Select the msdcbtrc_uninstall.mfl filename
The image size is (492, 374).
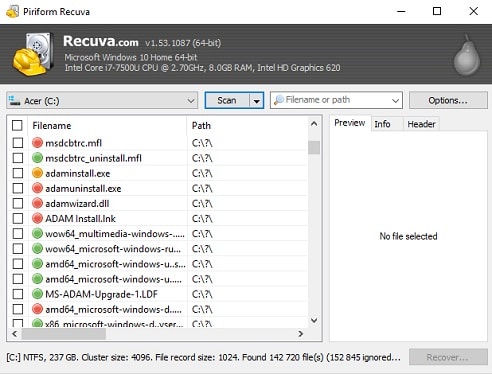pos(93,158)
